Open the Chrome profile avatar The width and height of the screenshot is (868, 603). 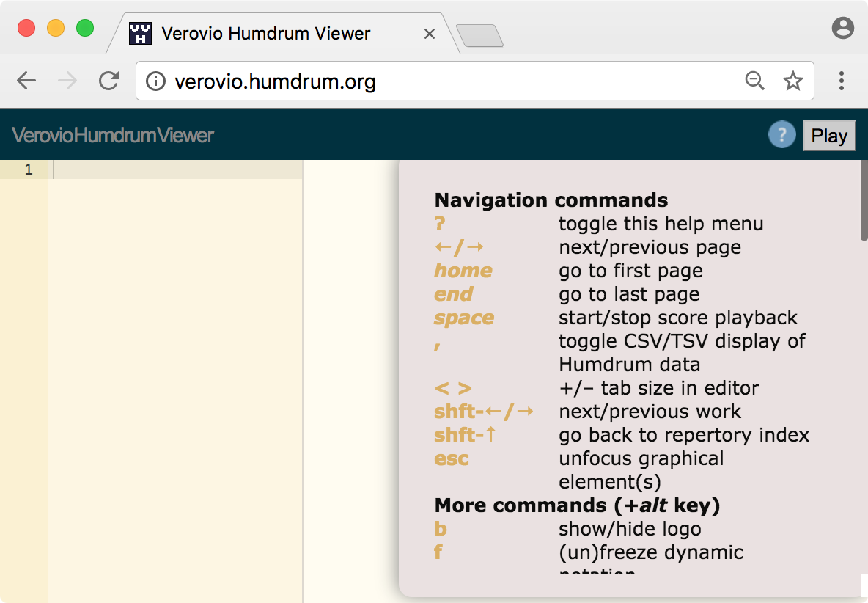842,28
